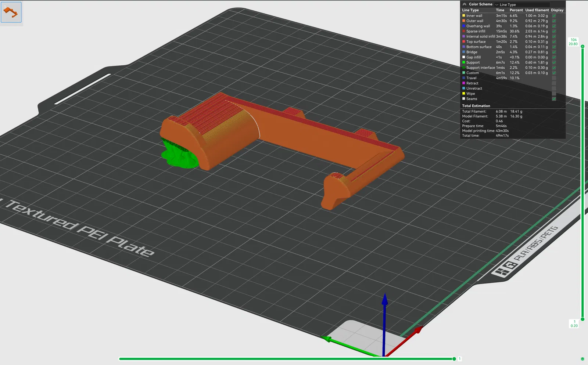Click the "Total Estimation" heading
This screenshot has height=365, width=588.
point(476,106)
